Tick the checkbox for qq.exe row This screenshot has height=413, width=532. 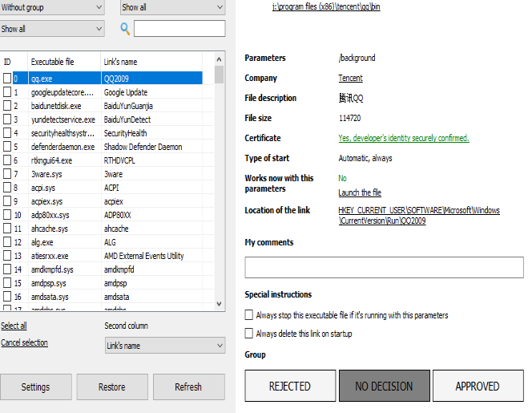[x=7, y=79]
